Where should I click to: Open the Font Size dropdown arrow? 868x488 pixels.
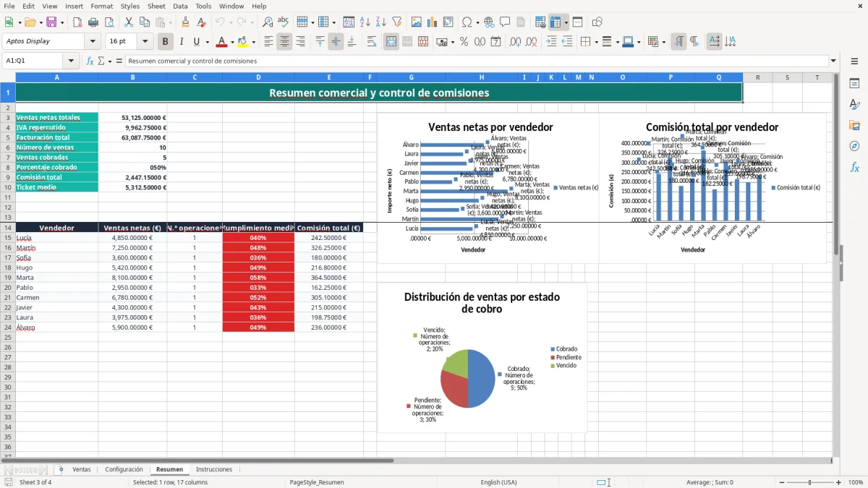(x=145, y=42)
